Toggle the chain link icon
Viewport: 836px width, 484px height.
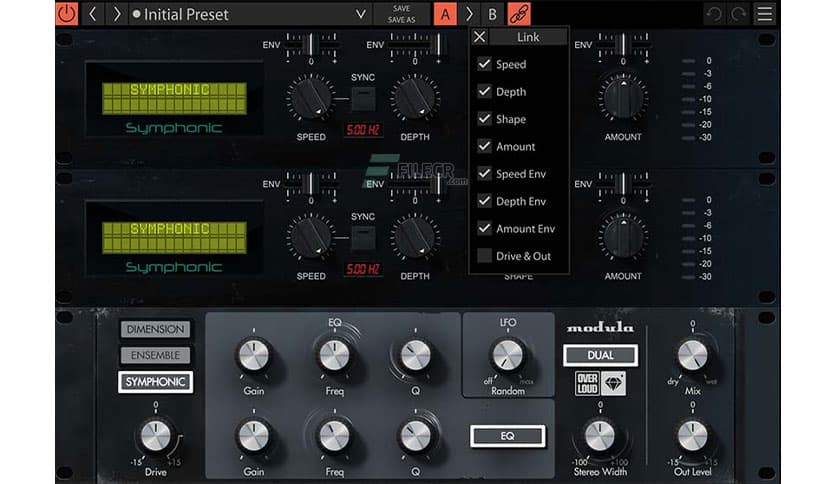(x=519, y=14)
